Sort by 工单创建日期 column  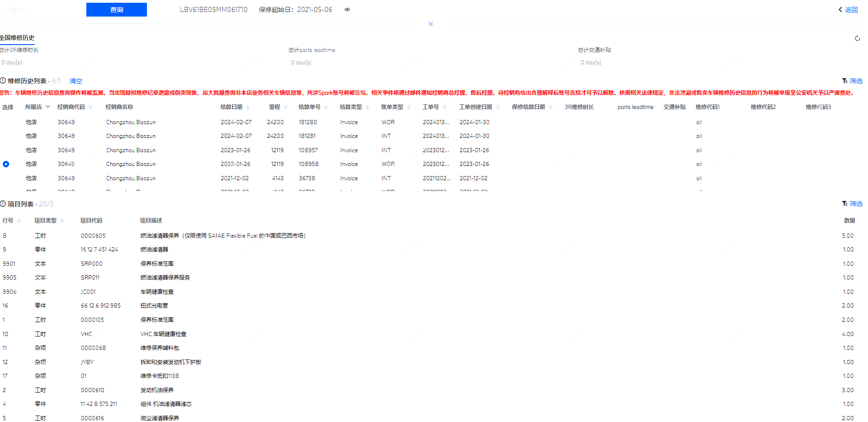[x=498, y=108]
